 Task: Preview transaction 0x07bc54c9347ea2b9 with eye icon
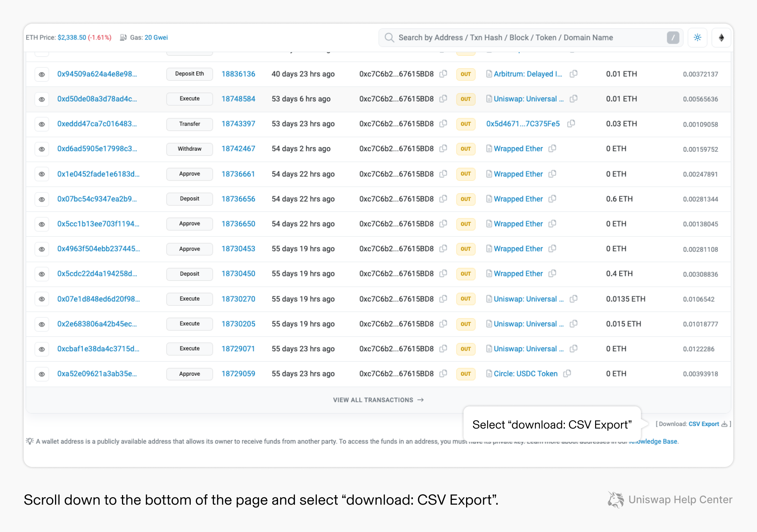click(42, 199)
